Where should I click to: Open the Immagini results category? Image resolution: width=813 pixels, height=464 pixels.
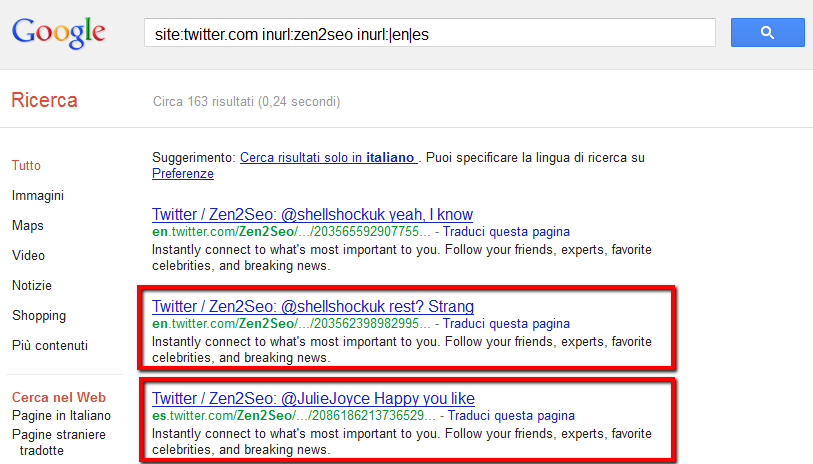[x=38, y=196]
